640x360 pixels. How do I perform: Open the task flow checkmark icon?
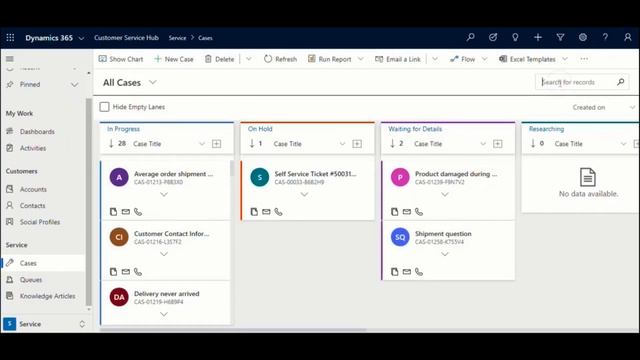point(493,37)
